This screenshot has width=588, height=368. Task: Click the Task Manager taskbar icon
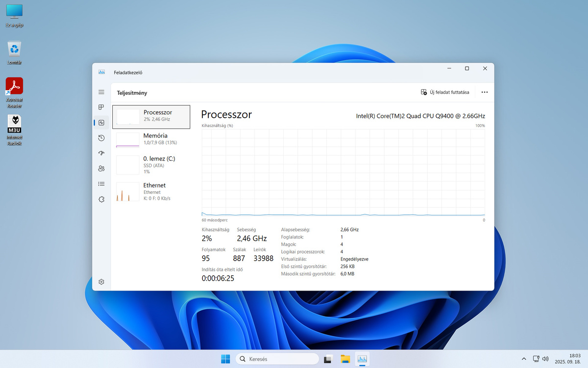(362, 359)
